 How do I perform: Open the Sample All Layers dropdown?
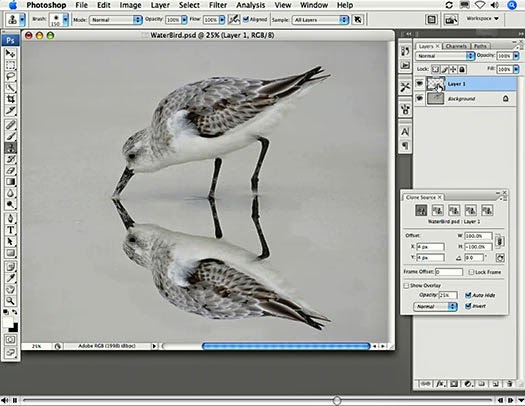tap(320, 20)
